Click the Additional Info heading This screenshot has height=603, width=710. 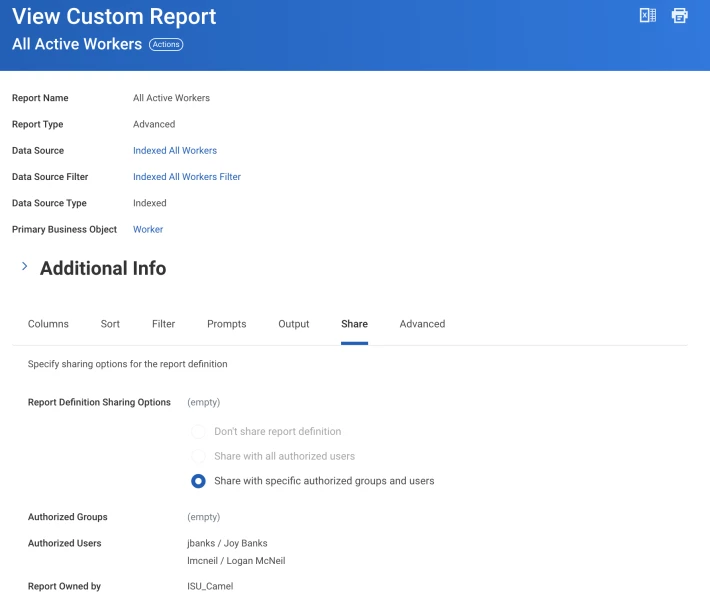pyautogui.click(x=103, y=268)
